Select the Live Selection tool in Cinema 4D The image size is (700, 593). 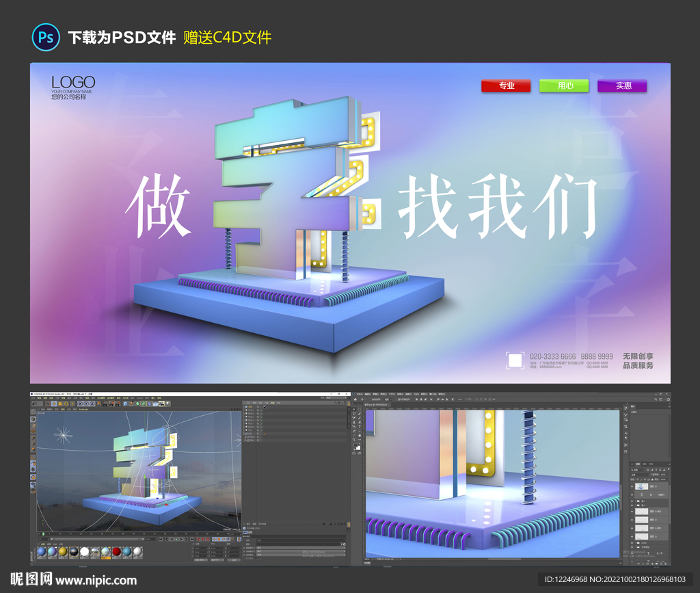[x=48, y=404]
